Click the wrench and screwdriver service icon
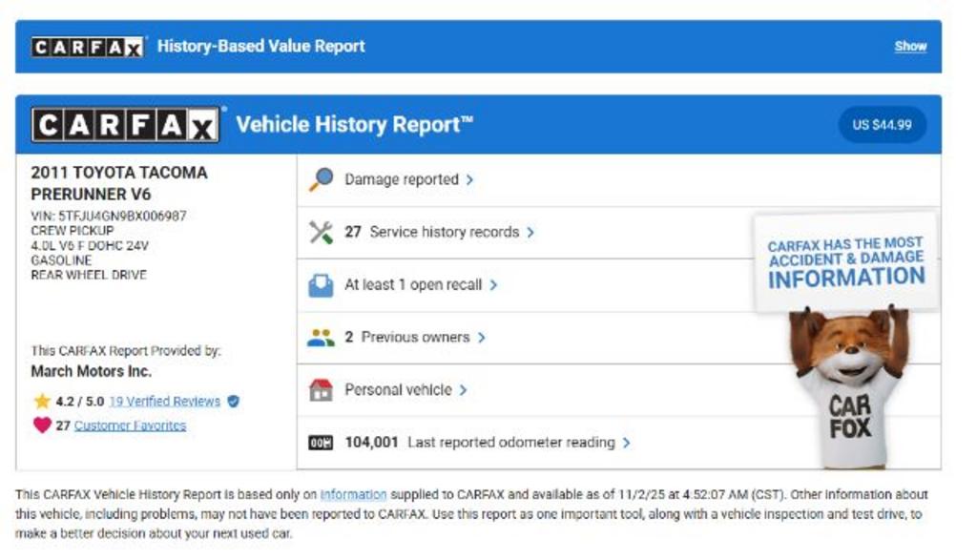The width and height of the screenshot is (977, 560). point(322,232)
